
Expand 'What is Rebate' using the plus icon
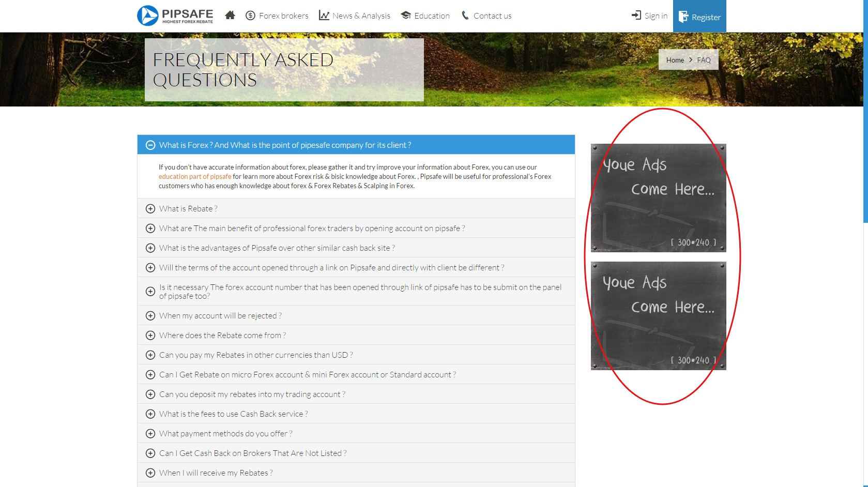(x=150, y=209)
